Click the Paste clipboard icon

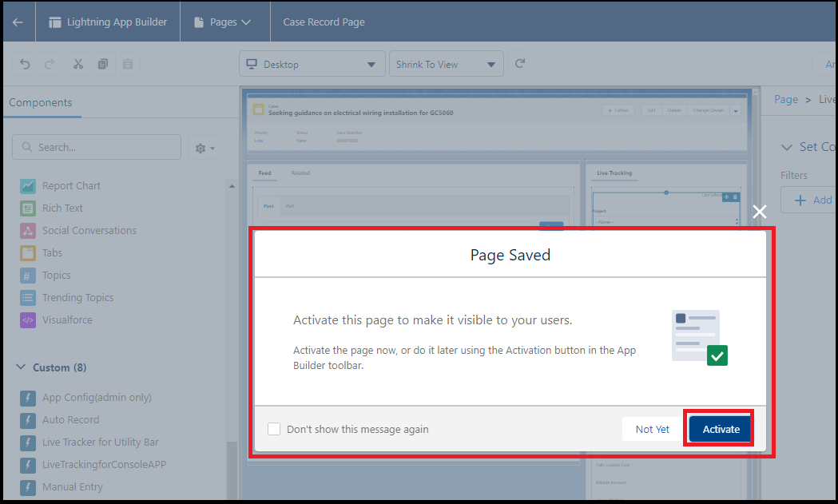[x=128, y=64]
